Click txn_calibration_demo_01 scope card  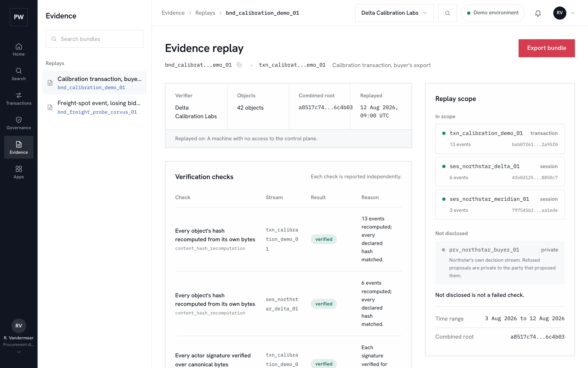500,139
